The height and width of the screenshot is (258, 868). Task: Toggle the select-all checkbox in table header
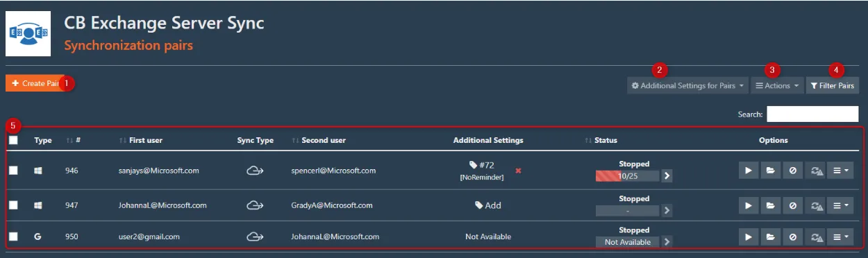(x=13, y=140)
